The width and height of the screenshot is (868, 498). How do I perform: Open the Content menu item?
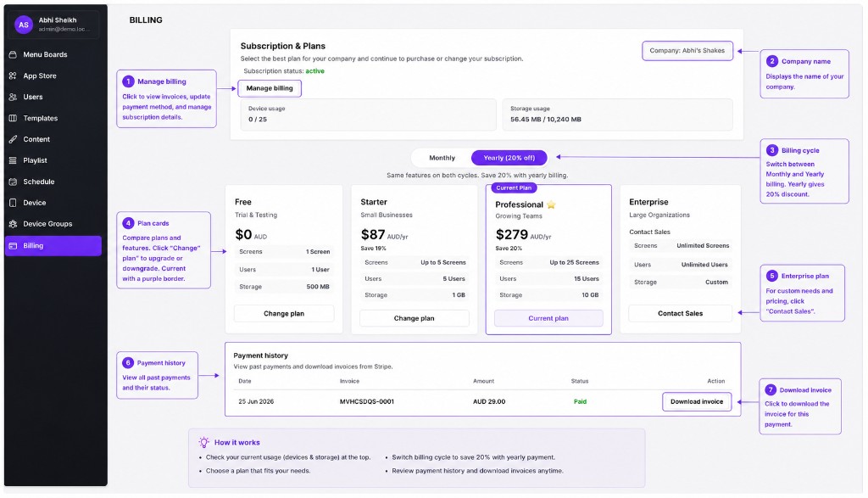[53, 139]
